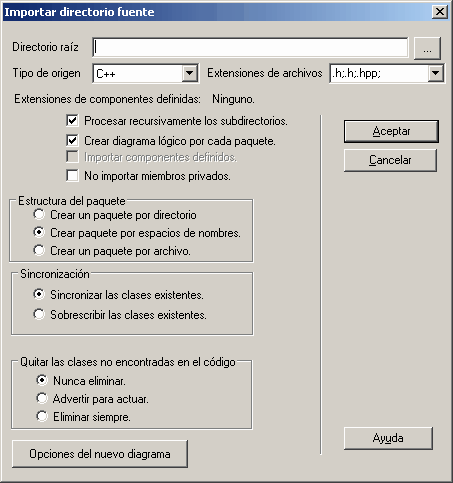Viewport: 453px width, 483px height.
Task: Open the Tipo de origen C++ dropdown
Action: click(189, 73)
